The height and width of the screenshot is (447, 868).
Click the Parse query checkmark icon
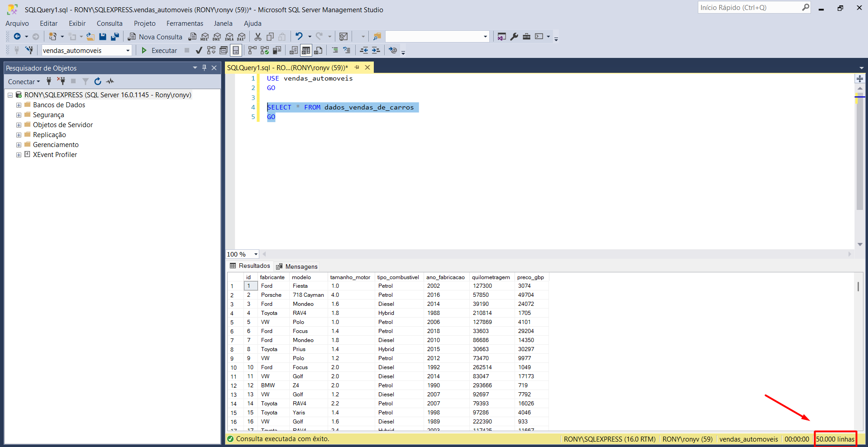pos(199,50)
